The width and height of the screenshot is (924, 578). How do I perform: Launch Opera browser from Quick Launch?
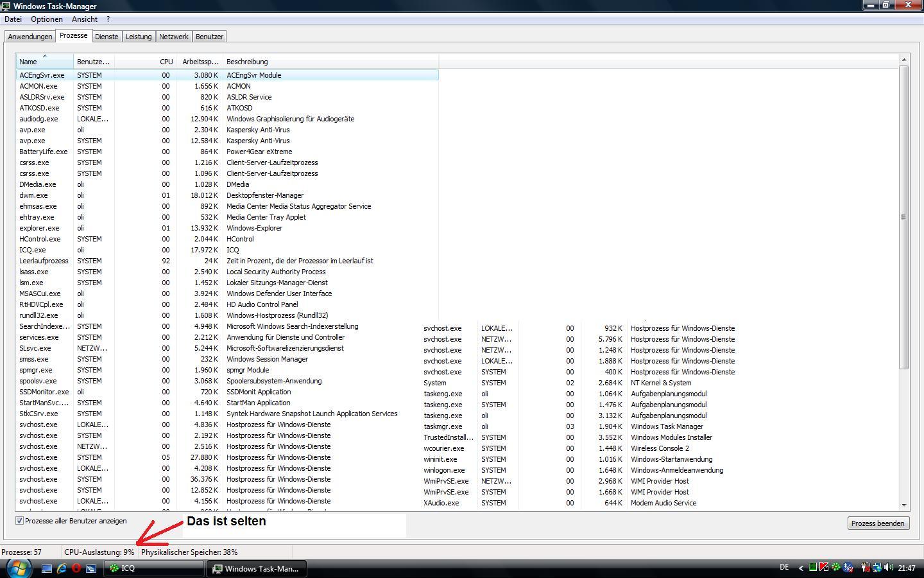(76, 568)
